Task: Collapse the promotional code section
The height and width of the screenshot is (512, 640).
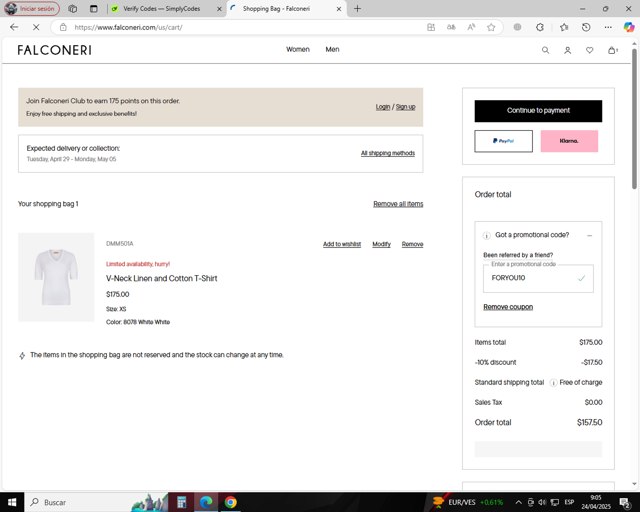Action: [589, 236]
